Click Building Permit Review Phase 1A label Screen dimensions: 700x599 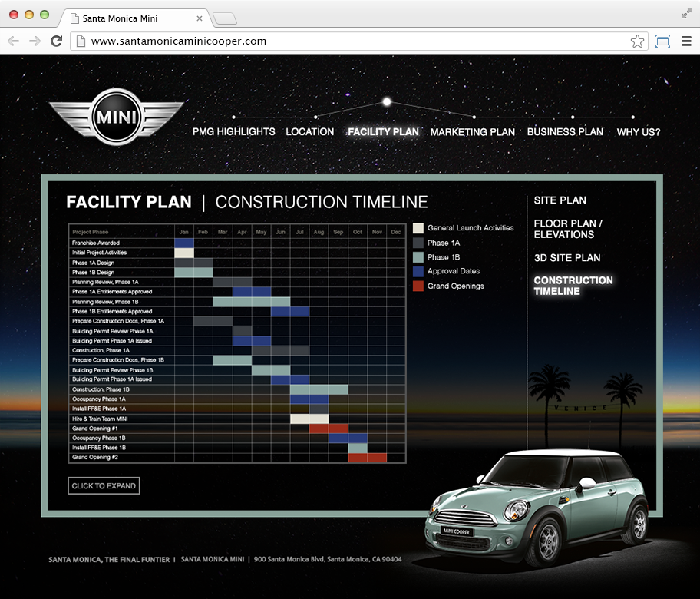[113, 331]
